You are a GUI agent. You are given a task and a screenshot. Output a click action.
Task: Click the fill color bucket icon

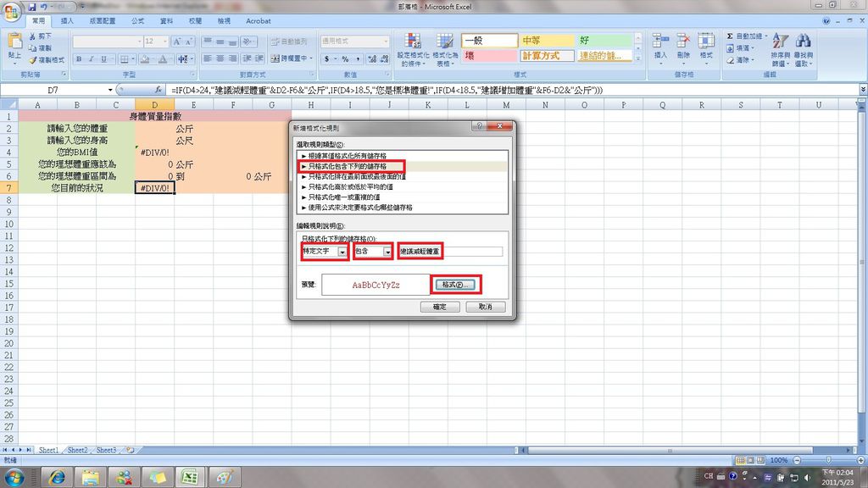pyautogui.click(x=144, y=59)
